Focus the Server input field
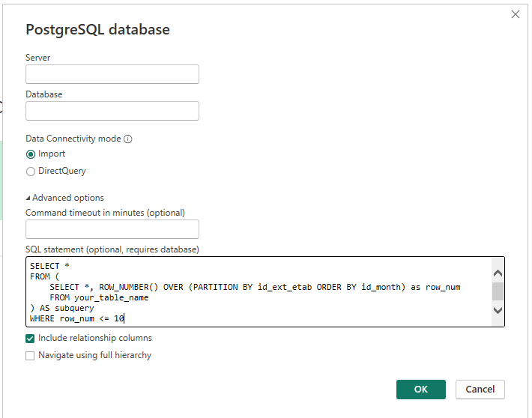Image resolution: width=532 pixels, height=418 pixels. [112, 74]
